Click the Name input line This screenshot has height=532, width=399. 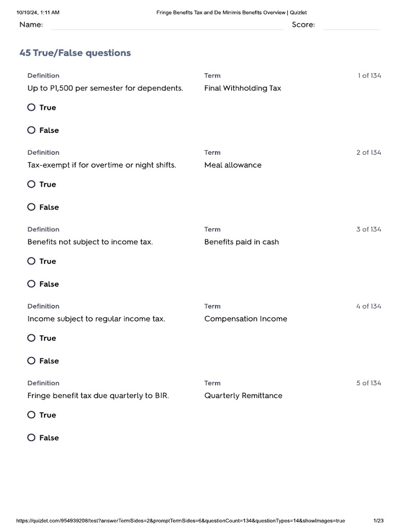[x=166, y=25]
